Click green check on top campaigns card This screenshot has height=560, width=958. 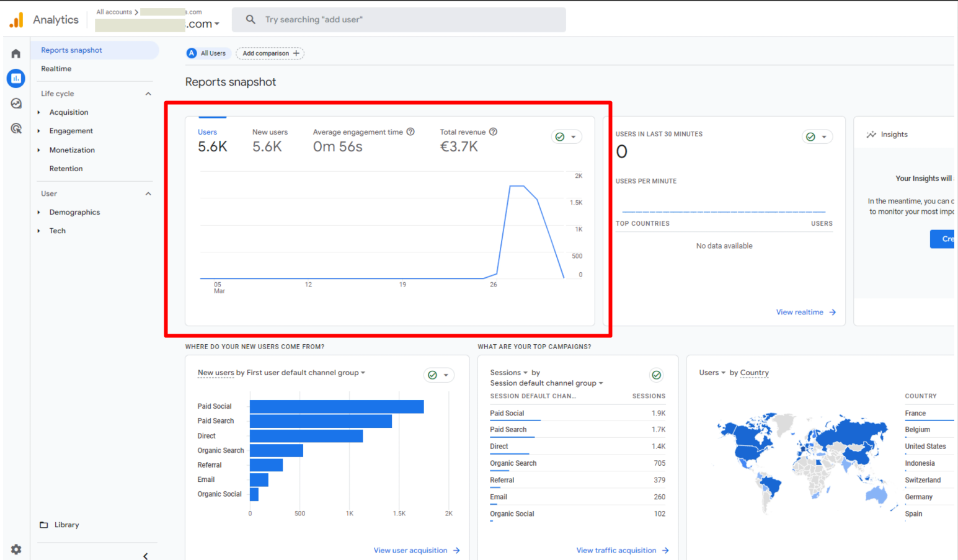point(656,375)
